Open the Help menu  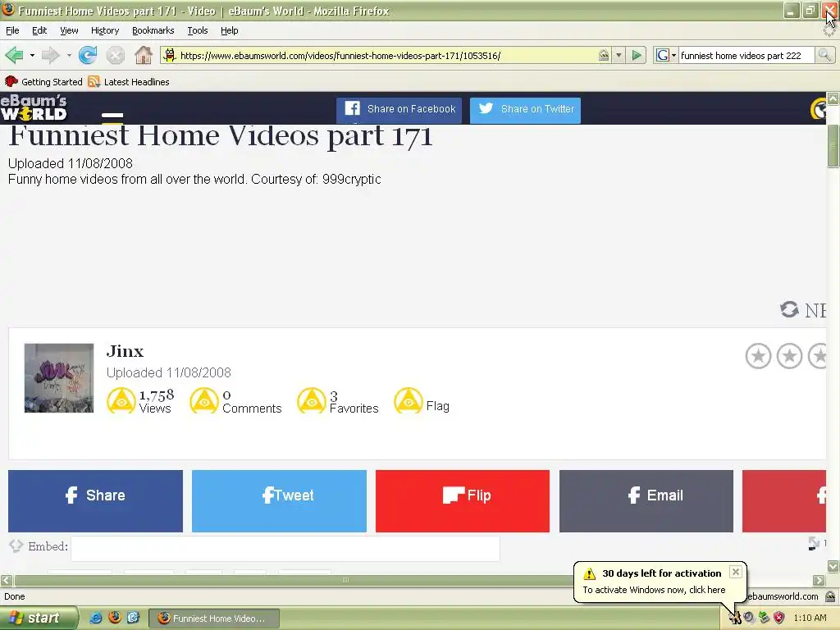pos(230,30)
